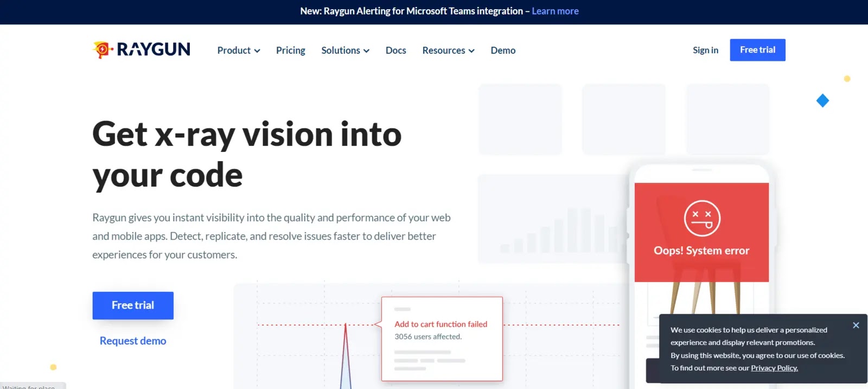The height and width of the screenshot is (389, 868).
Task: Click the 'Add to cart function failed' card
Action: 442,339
